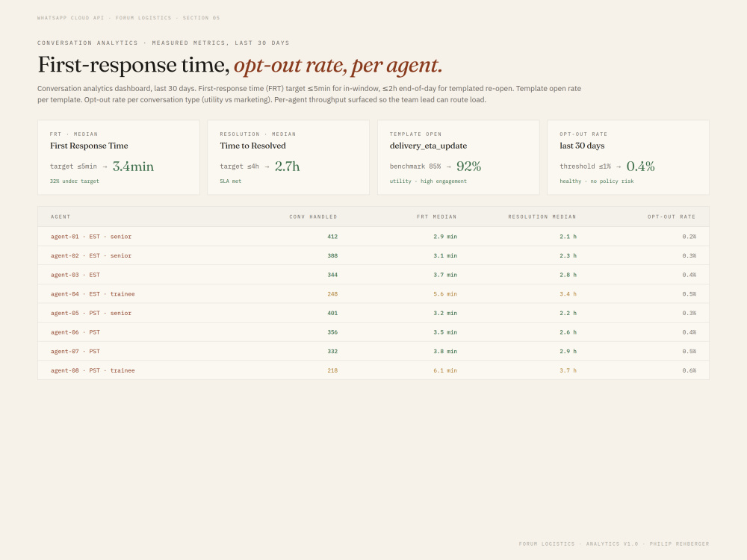Viewport: 747px width, 560px height.
Task: Click agent-07's 2.9 h resolution value
Action: (568, 351)
